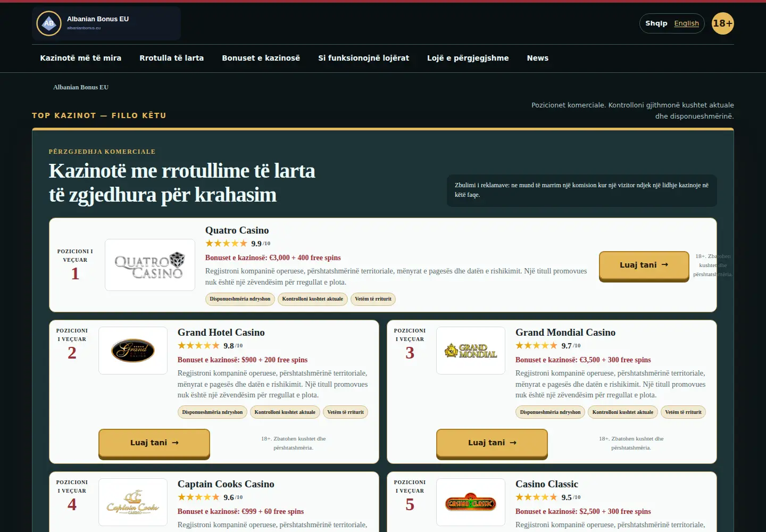Click Quatro Casino star rating 9.9
Viewport: 766px width, 532px height.
238,244
